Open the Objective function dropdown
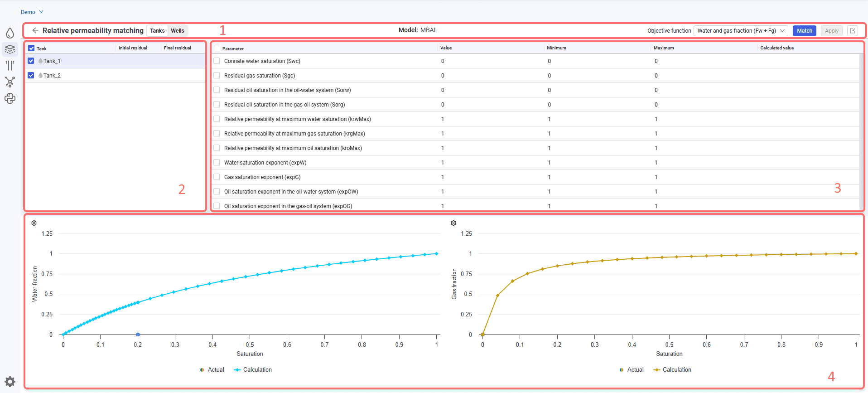868x393 pixels. click(x=741, y=31)
